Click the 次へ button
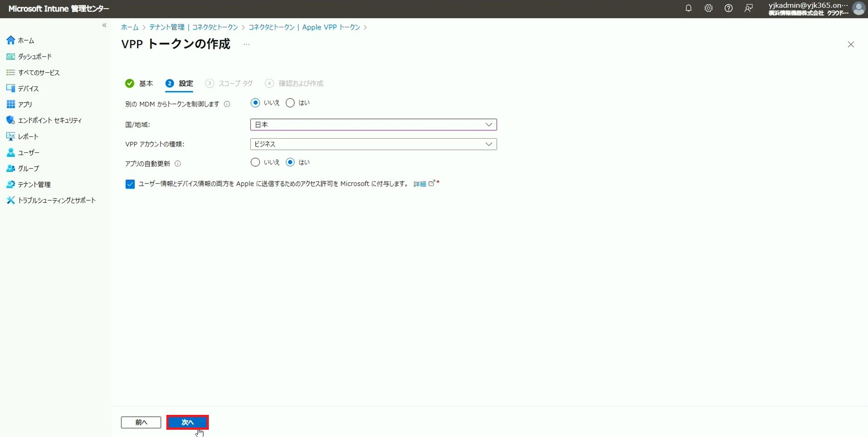The image size is (868, 437). pos(187,422)
